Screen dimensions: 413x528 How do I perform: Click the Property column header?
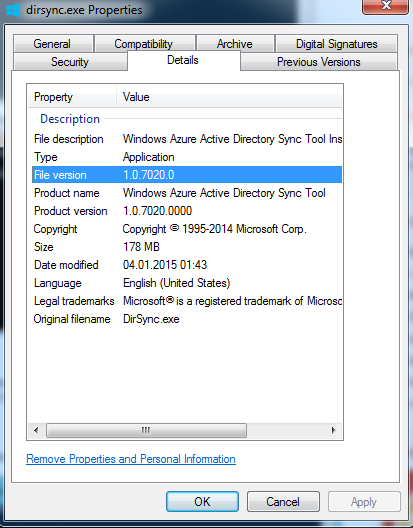click(72, 97)
